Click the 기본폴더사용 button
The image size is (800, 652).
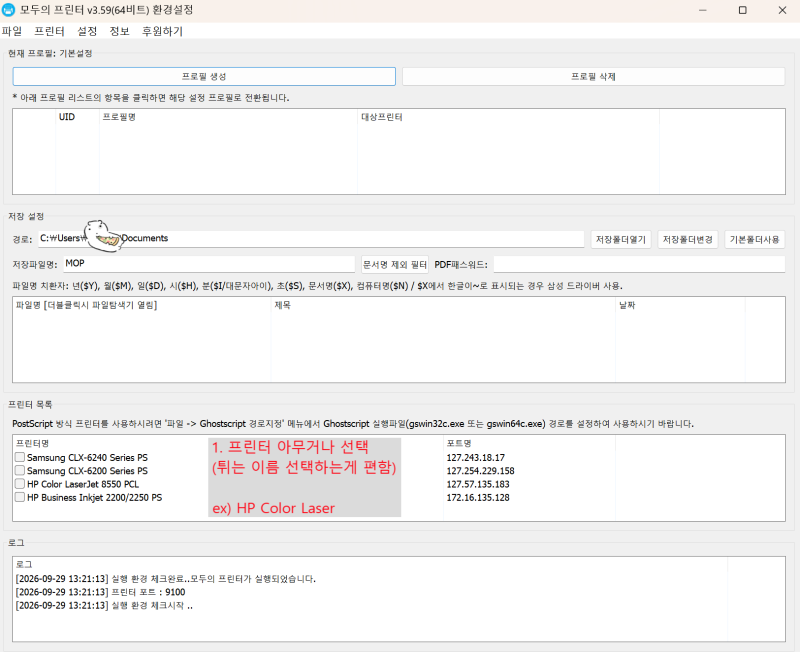755,239
